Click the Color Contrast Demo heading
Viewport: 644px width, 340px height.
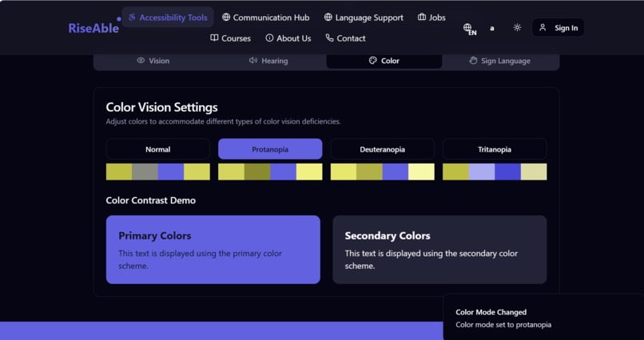[x=151, y=200]
